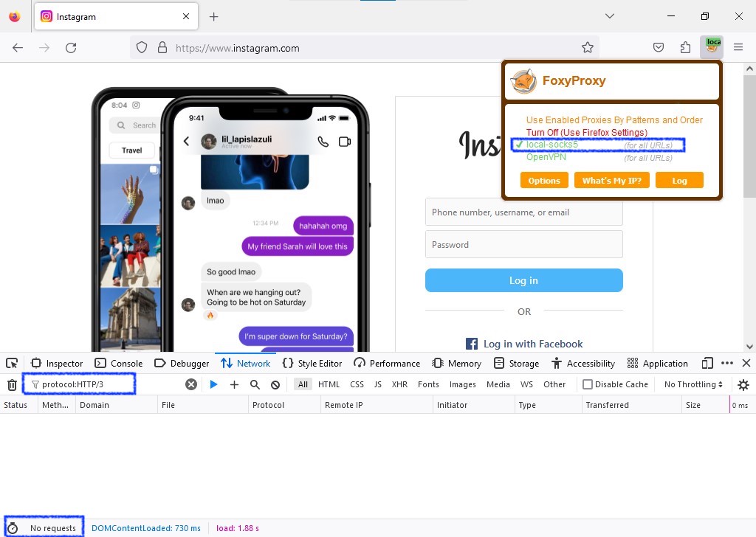
Task: Filter requests by Other type
Action: pos(554,384)
